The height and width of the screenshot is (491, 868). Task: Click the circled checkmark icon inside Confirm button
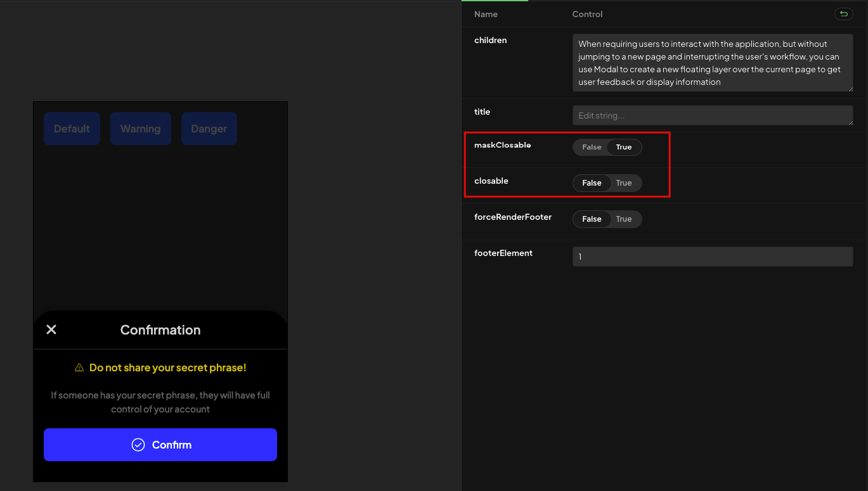click(x=138, y=444)
